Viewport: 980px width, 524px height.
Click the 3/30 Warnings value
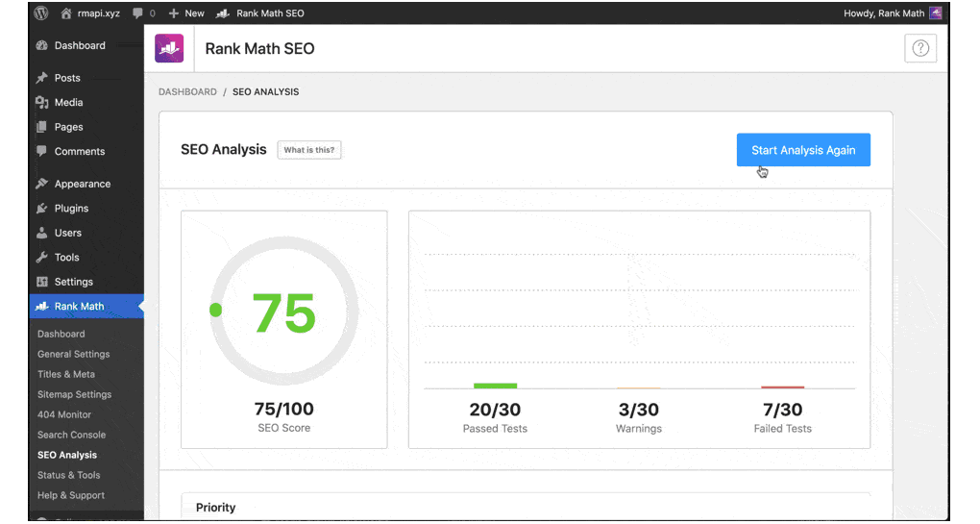click(639, 410)
